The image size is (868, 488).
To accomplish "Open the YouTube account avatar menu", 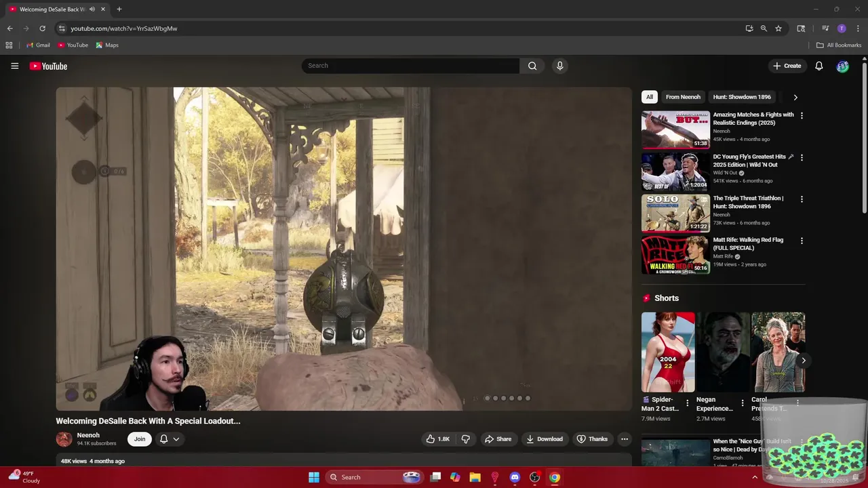I will [x=842, y=66].
